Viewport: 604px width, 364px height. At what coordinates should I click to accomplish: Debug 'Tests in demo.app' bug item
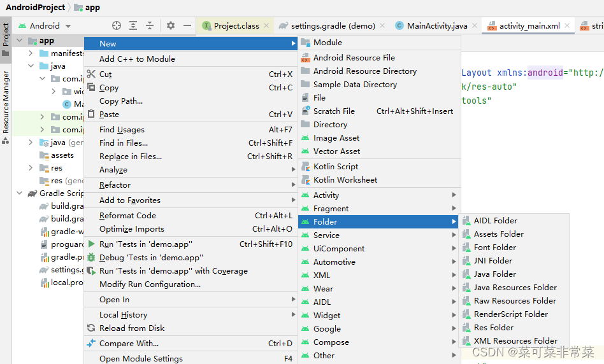pos(191,258)
